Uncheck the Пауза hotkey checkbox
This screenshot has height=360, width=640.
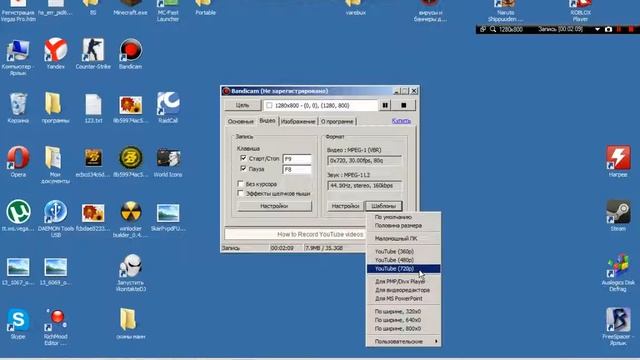click(x=243, y=168)
